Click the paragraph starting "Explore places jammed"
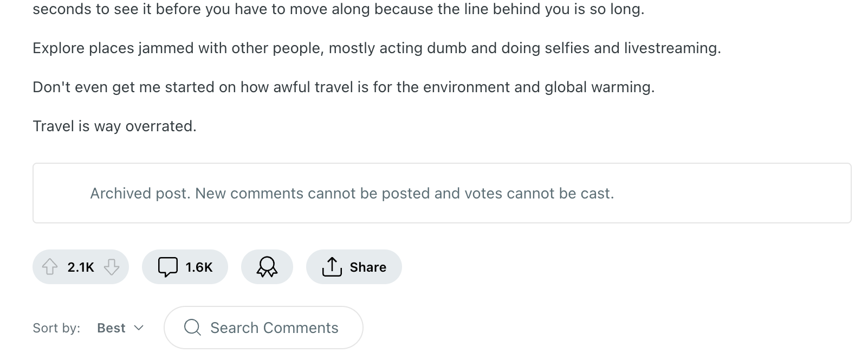This screenshot has height=359, width=868. (377, 48)
